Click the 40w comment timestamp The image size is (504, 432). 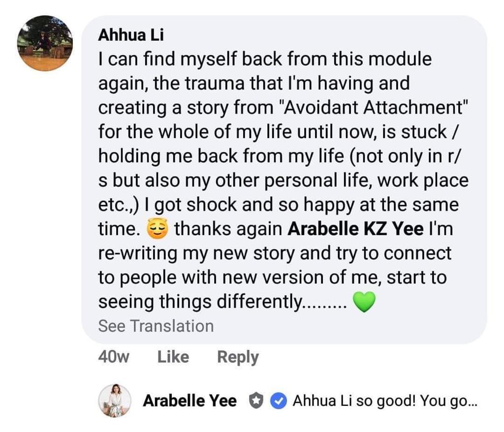(114, 357)
